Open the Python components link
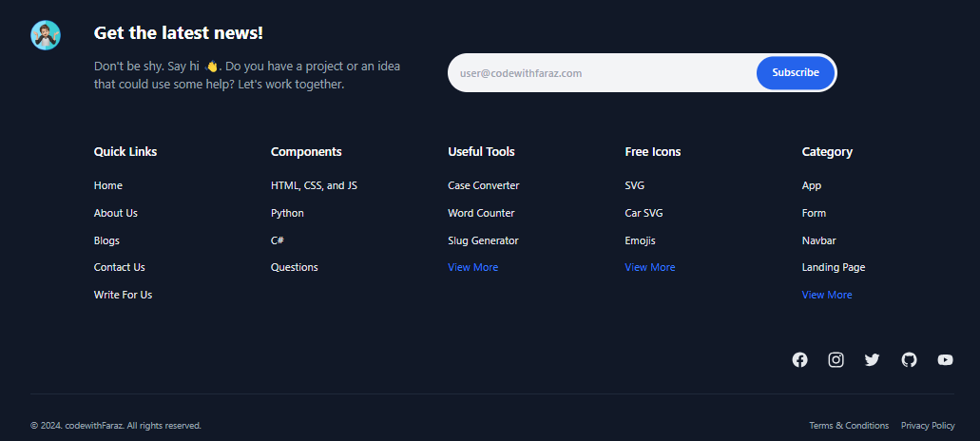 pyautogui.click(x=287, y=213)
